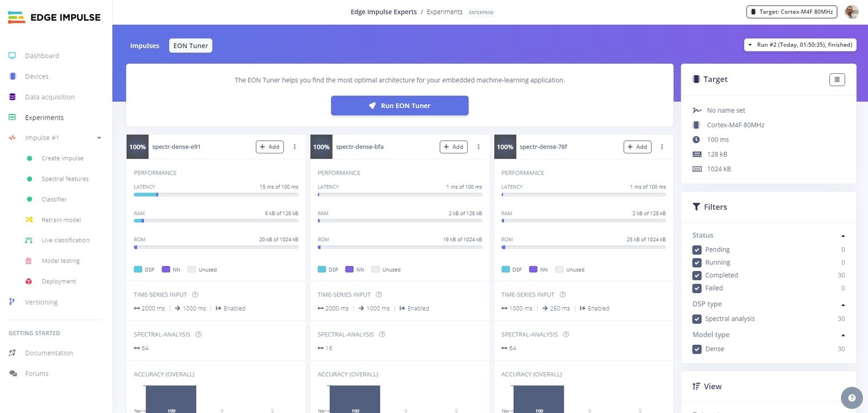Add the spectr-dense-78f model
868x413 pixels.
(637, 147)
